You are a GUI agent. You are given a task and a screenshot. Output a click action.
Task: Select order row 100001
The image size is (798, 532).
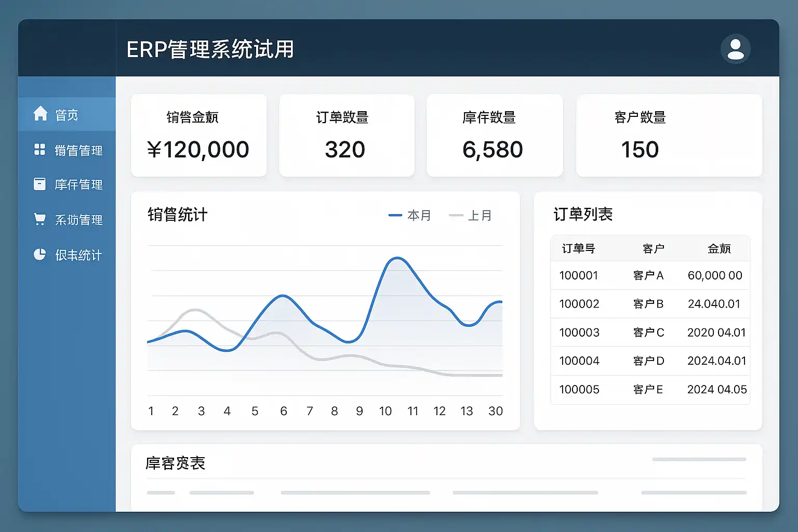(650, 275)
